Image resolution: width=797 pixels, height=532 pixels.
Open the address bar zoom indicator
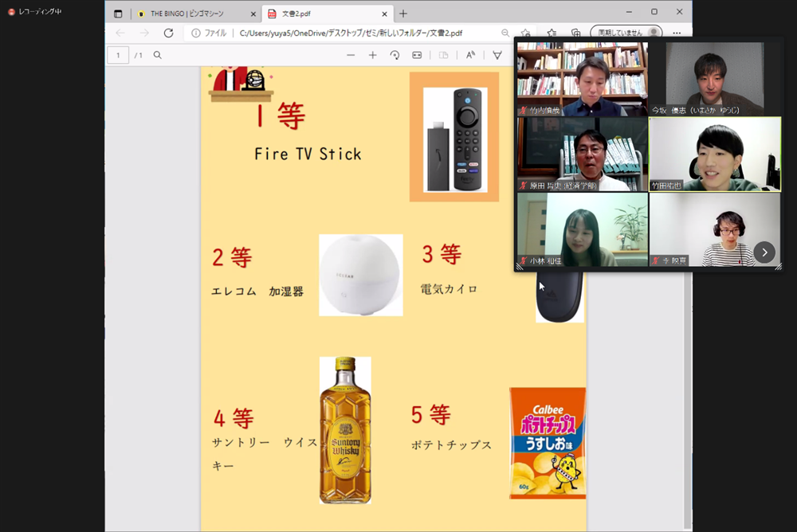pos(505,33)
